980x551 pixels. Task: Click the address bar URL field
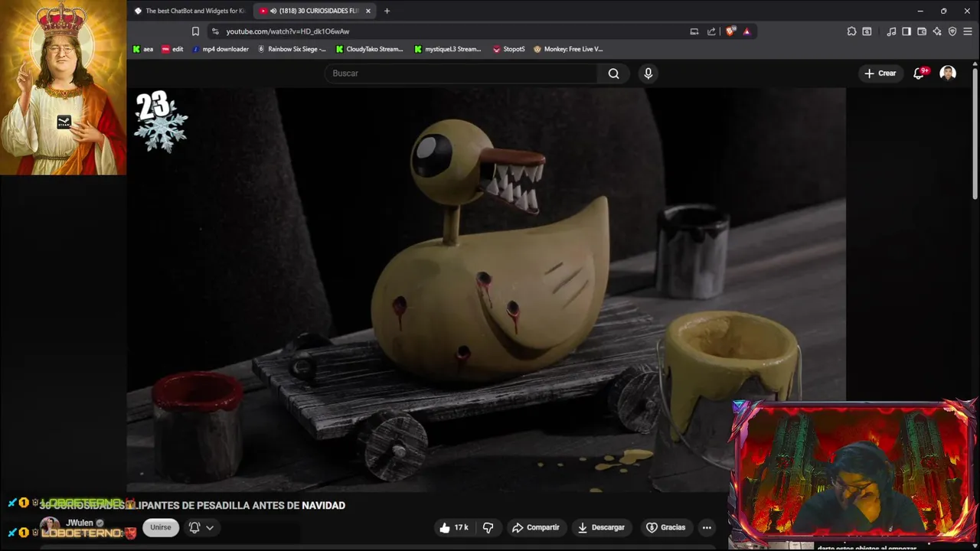pos(452,31)
